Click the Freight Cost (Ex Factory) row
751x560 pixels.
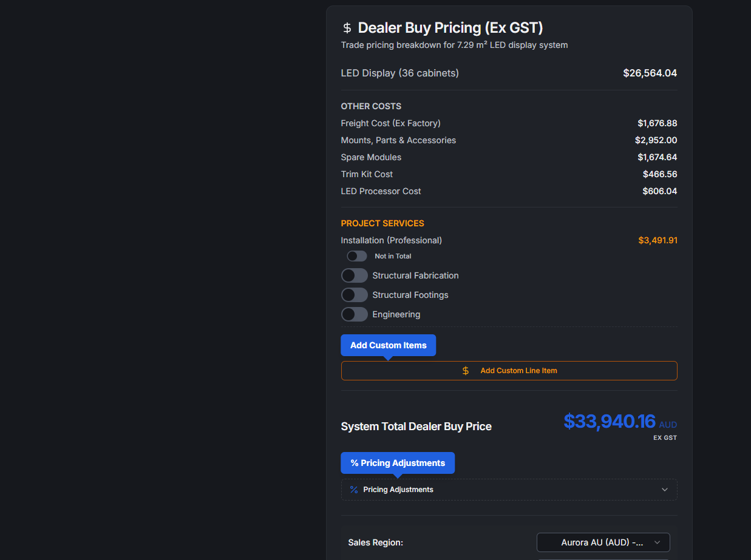pos(390,123)
